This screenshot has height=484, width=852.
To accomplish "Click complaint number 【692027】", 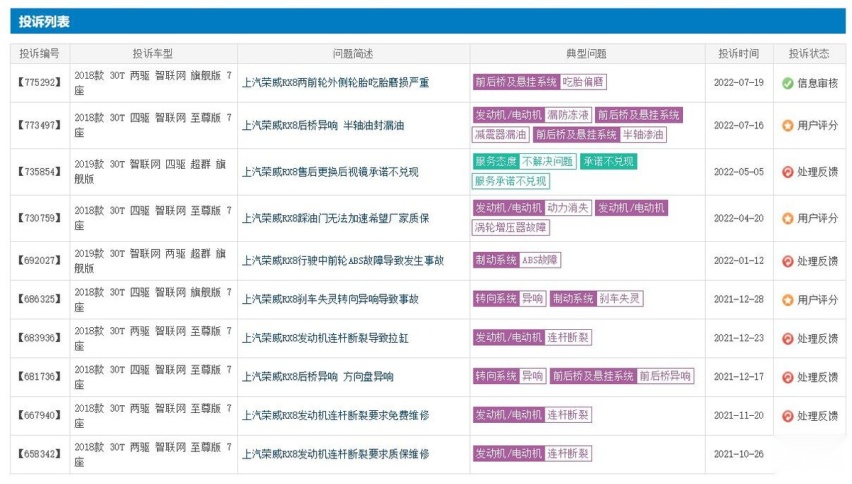I will click(39, 261).
